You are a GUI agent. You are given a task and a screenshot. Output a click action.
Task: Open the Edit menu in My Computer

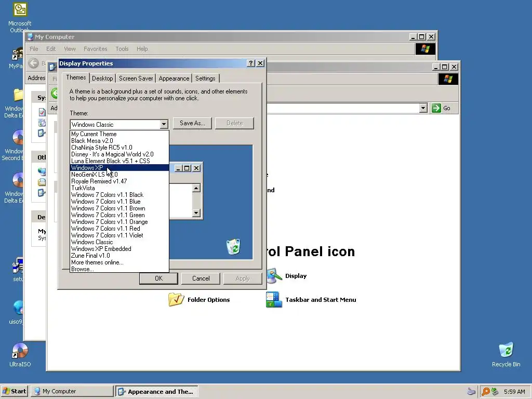(x=51, y=49)
